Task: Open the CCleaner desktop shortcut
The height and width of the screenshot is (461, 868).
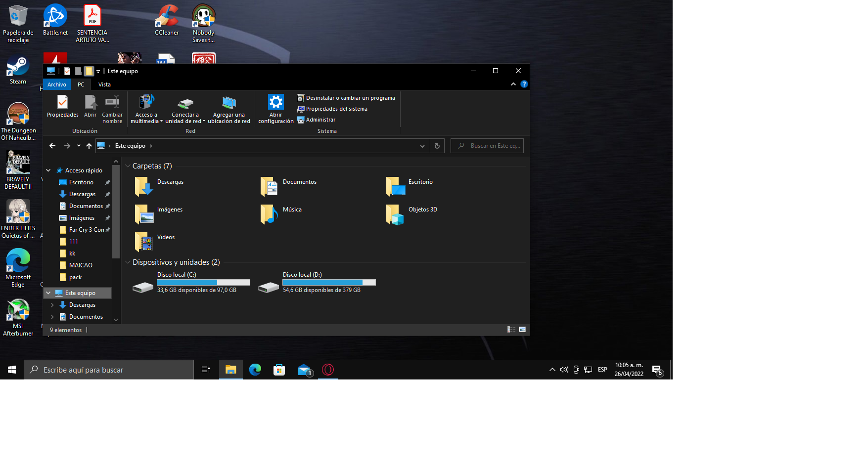Action: tap(167, 20)
